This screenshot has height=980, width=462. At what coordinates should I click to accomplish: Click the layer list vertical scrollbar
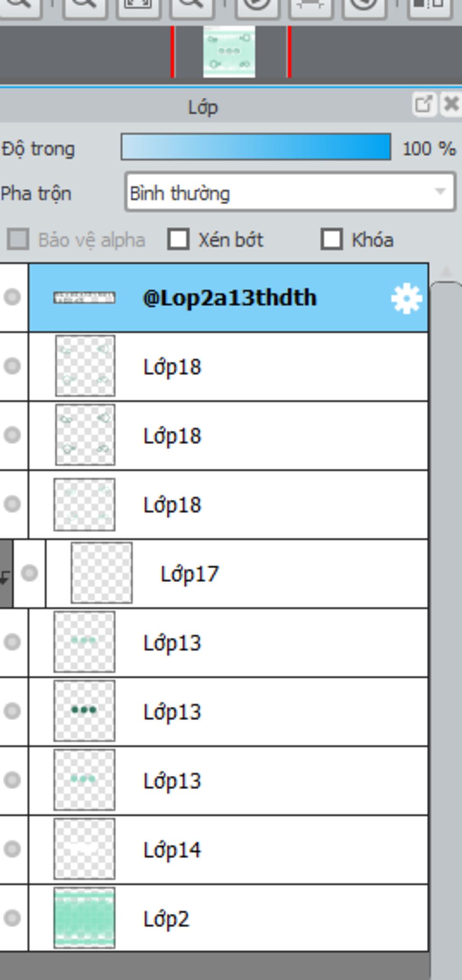click(x=446, y=628)
